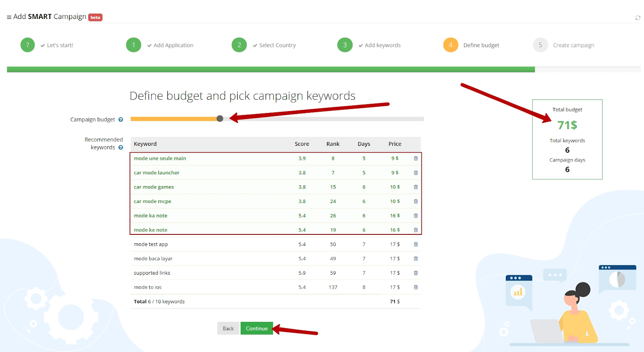The width and height of the screenshot is (644, 352).
Task: Select the 'car mode games' keyword text
Action: click(x=154, y=187)
